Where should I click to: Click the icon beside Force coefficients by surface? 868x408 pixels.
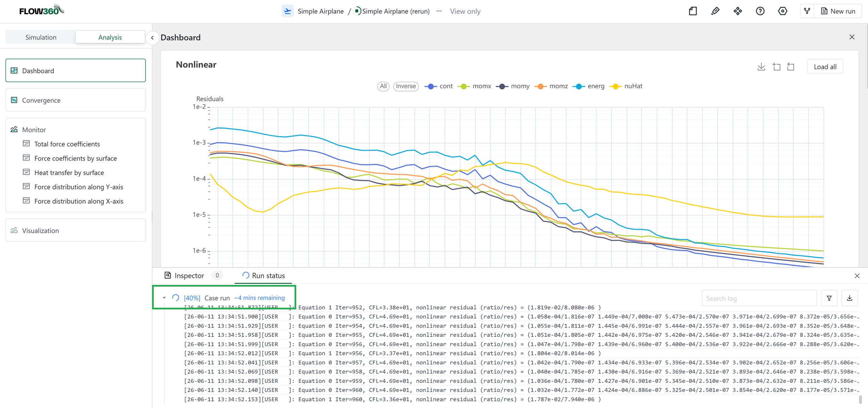[26, 158]
